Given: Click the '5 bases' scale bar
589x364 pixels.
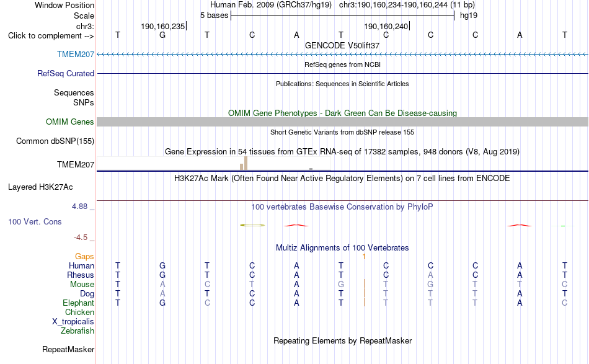Looking at the screenshot, I should click(x=342, y=16).
